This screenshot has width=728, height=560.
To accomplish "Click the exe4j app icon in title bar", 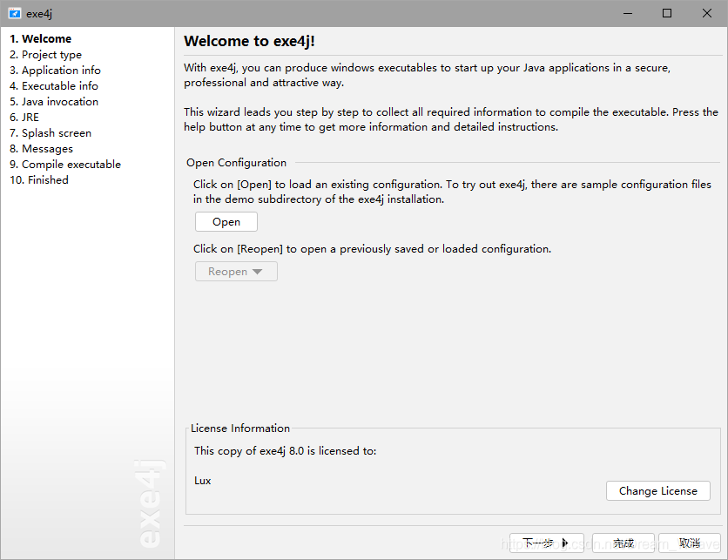I will [15, 13].
